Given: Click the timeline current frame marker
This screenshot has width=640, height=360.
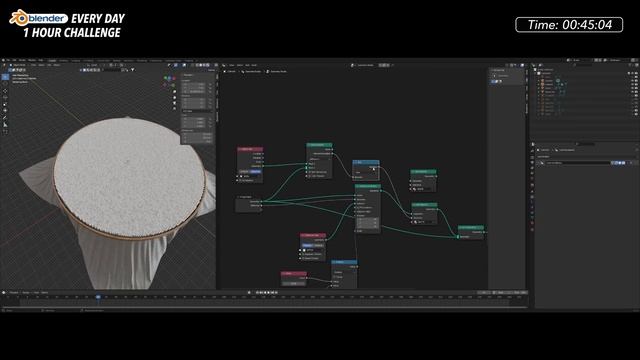Looking at the screenshot, I should [98, 297].
